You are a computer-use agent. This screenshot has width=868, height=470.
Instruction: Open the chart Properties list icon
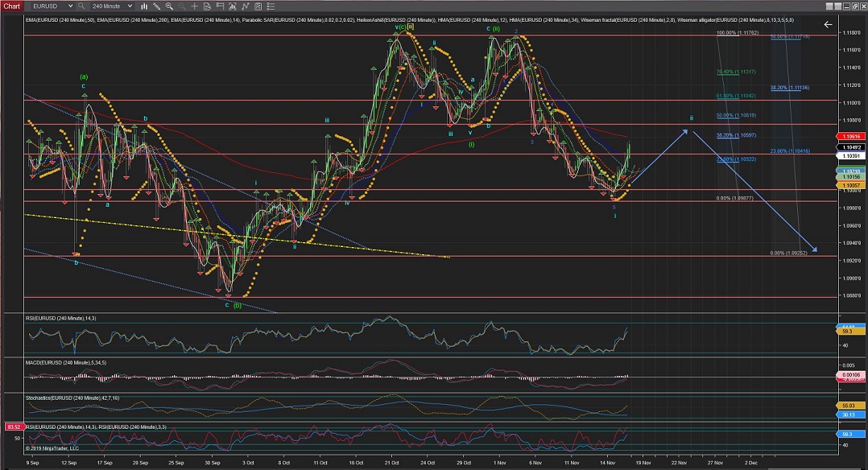pos(271,6)
